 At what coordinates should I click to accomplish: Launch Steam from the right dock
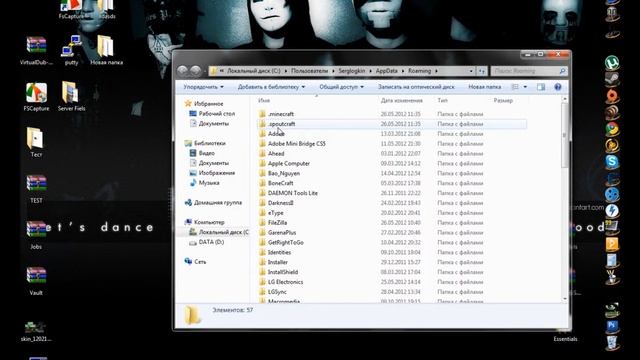[x=611, y=79]
